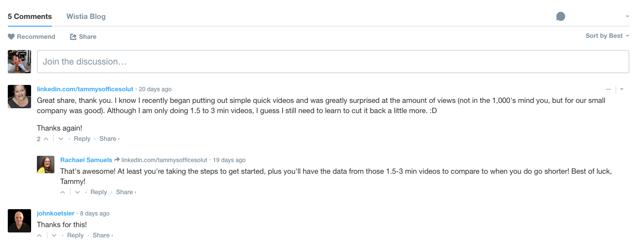Open the first comment's options dropdown arrow

622,89
